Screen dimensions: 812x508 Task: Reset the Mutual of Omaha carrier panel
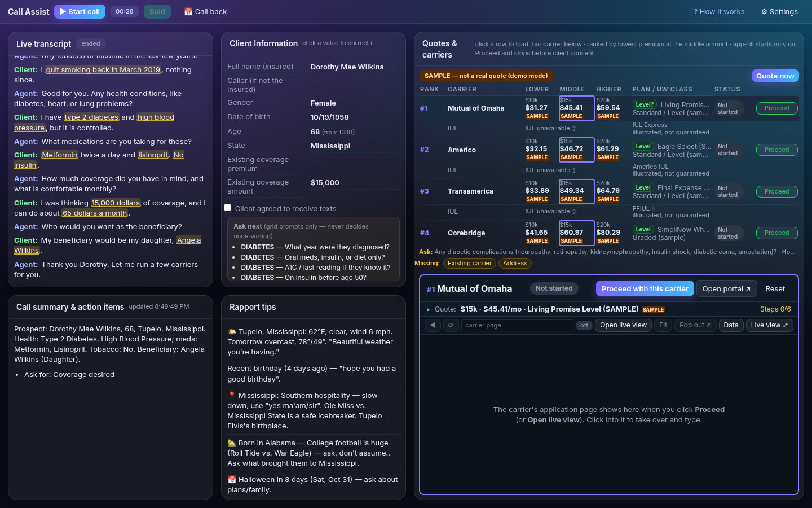[x=775, y=288]
